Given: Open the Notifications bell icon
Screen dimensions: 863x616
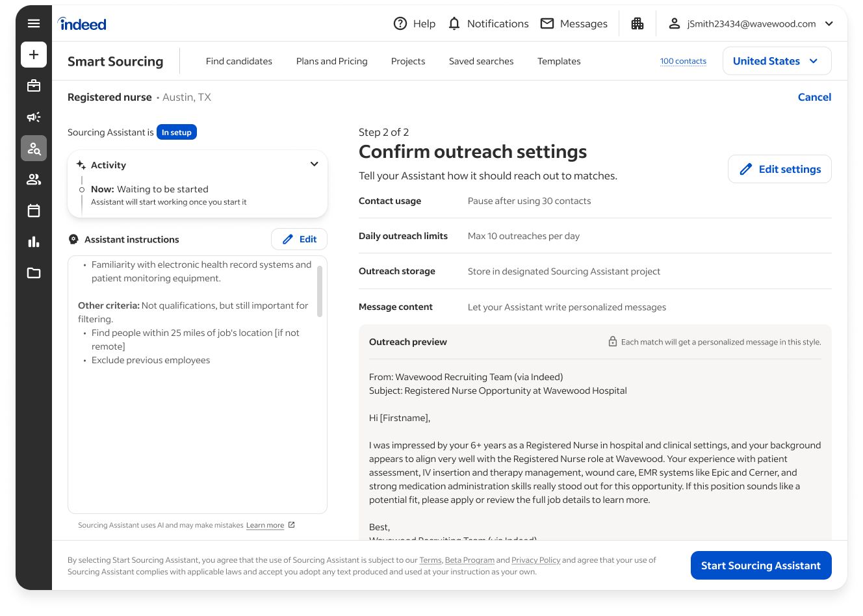Looking at the screenshot, I should pyautogui.click(x=454, y=23).
